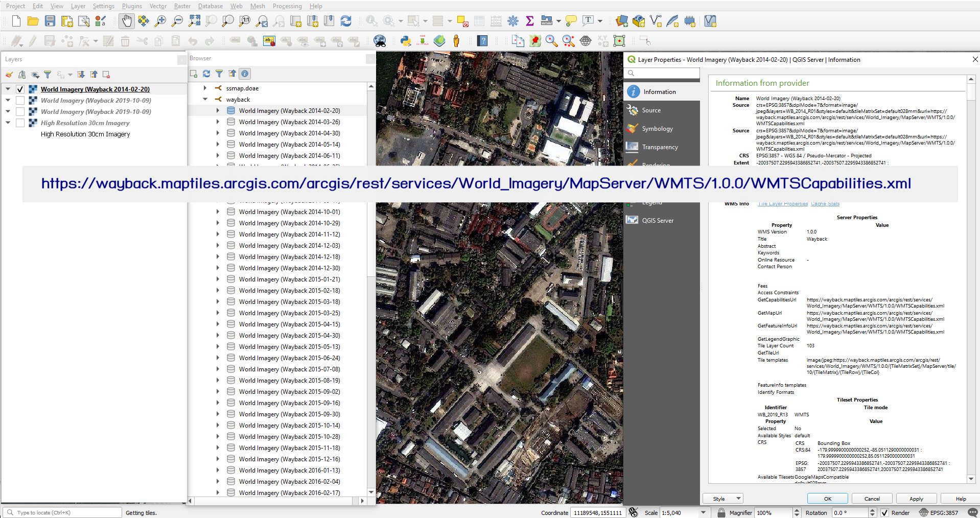Select the Pan Map hand tool
Image resolution: width=980 pixels, height=518 pixels.
click(126, 21)
